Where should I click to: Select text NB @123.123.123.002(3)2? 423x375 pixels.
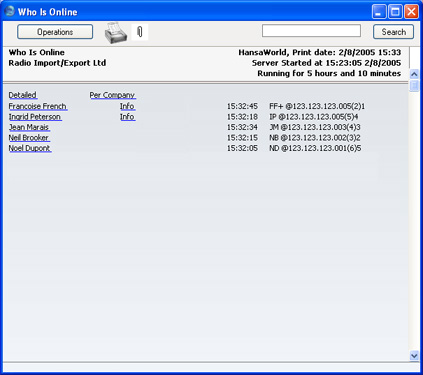click(315, 138)
